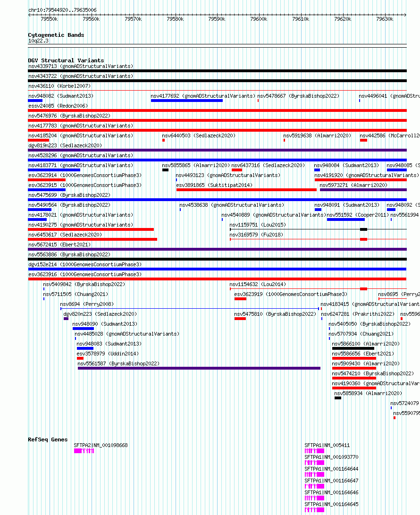This screenshot has height=515, width=420.
Task: Open the nsv5919638 (Almarri2020) label
Action: (x=317, y=135)
